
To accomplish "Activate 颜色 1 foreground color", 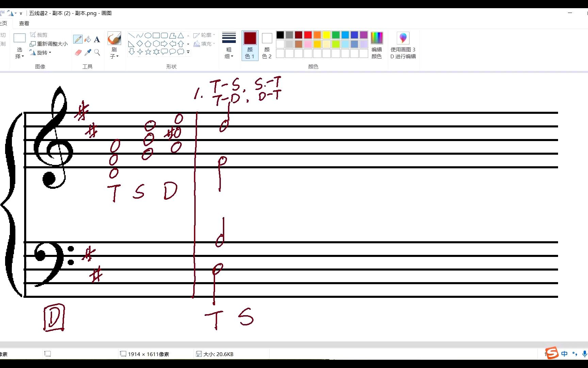I will (x=250, y=45).
